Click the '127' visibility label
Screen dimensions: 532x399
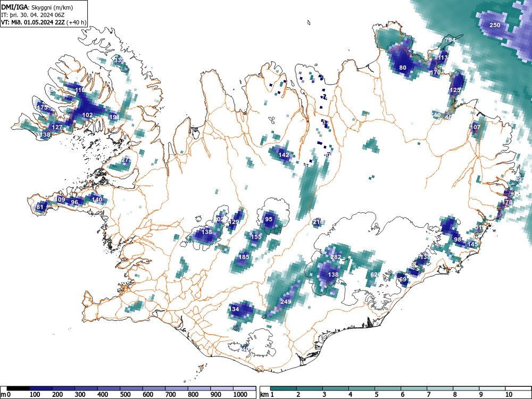pos(57,128)
